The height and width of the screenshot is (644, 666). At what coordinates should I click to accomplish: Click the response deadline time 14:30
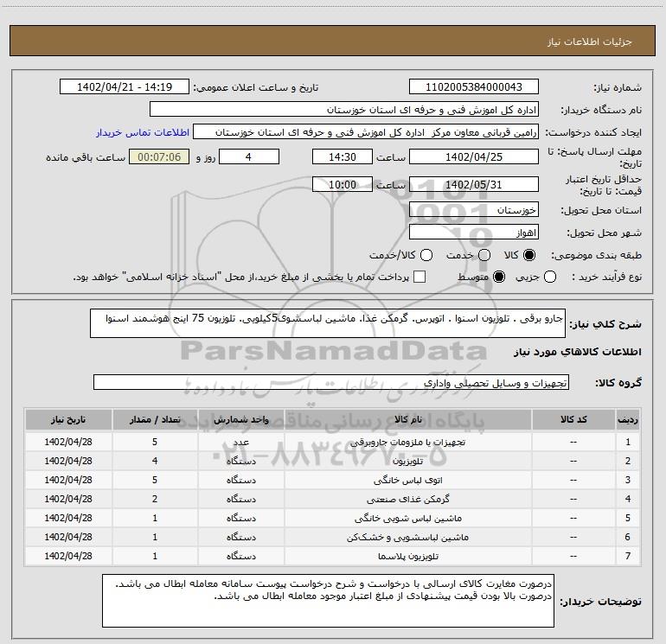coord(343,157)
